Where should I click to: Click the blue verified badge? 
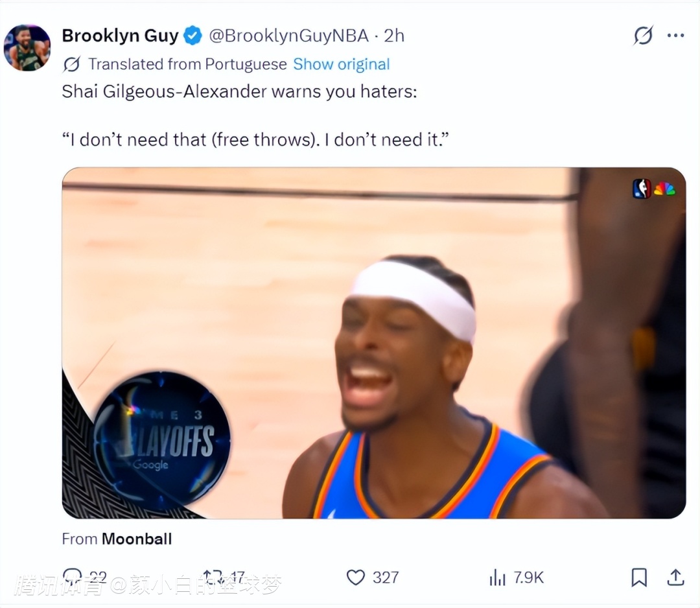click(193, 36)
